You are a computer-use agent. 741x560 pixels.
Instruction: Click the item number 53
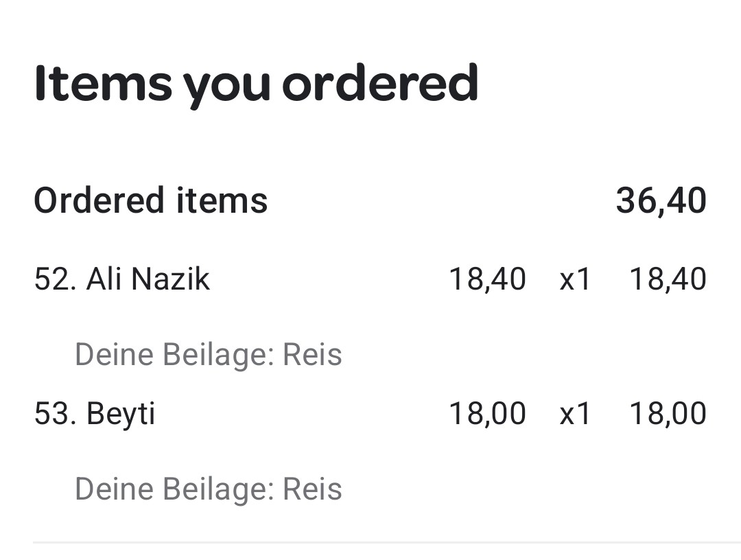pos(55,414)
